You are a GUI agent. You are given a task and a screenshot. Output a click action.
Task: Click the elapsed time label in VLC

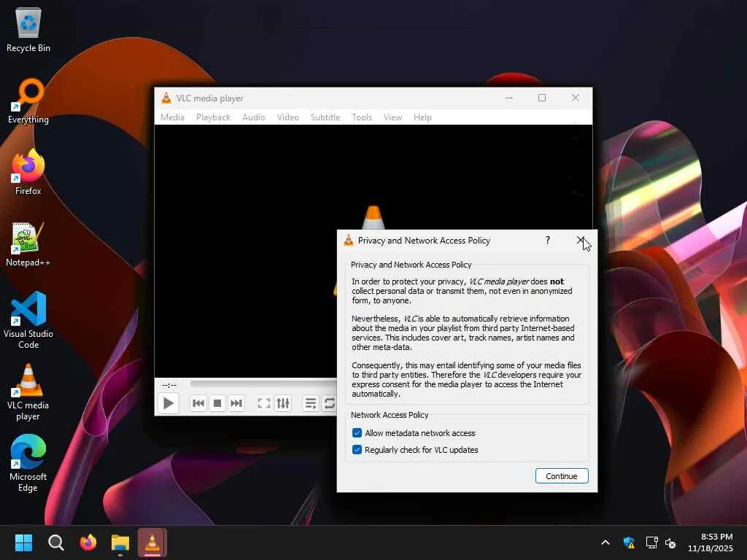[169, 385]
